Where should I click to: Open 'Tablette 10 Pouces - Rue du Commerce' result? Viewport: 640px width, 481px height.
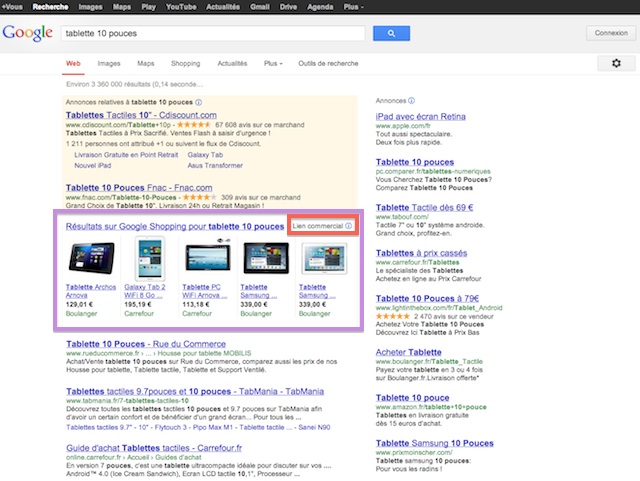tap(146, 344)
